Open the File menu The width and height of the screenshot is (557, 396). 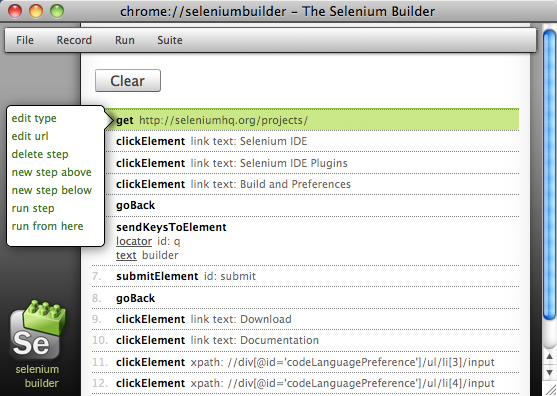coord(25,40)
